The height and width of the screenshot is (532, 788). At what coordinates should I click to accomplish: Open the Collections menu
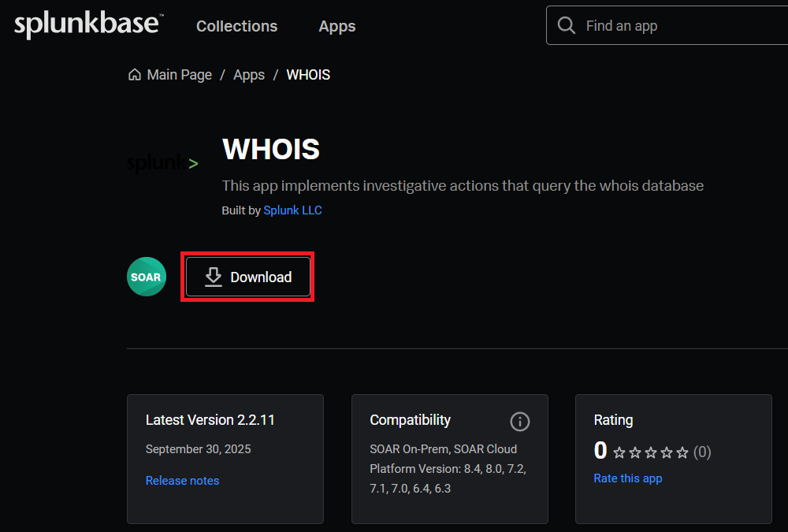point(236,26)
